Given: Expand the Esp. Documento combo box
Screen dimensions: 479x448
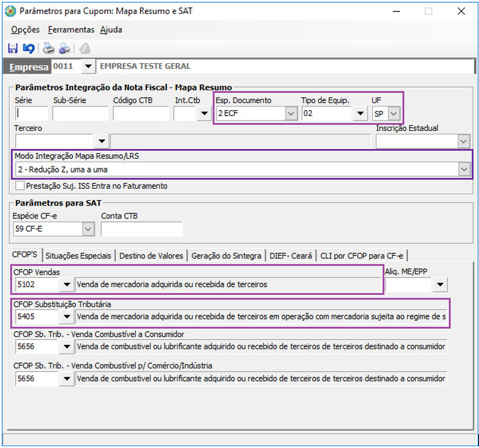Looking at the screenshot, I should pyautogui.click(x=291, y=113).
